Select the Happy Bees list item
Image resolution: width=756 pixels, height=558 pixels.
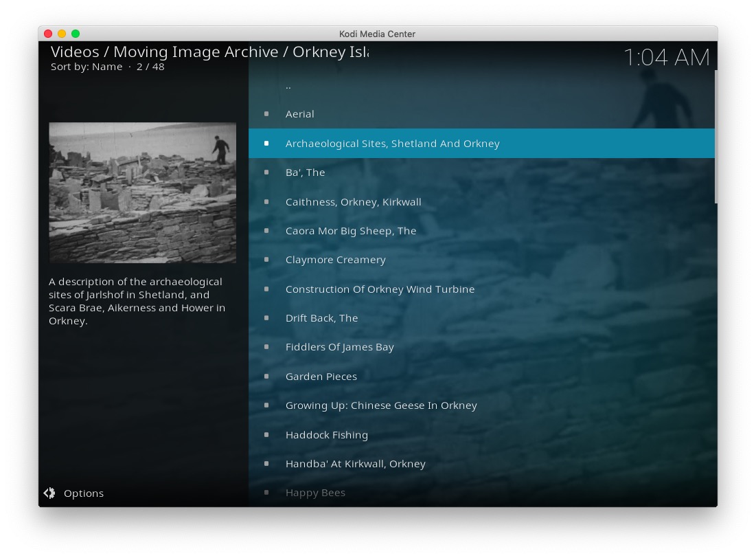[315, 493]
